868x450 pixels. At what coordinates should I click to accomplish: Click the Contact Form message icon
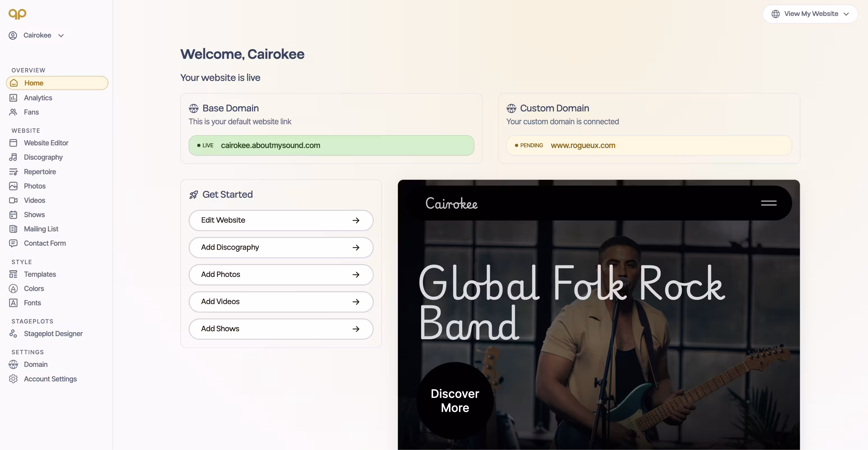13,243
